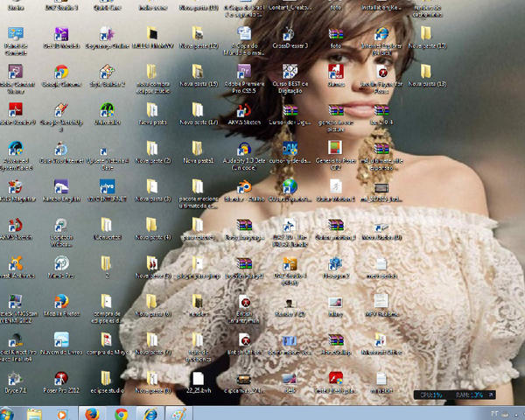The height and width of the screenshot is (420, 525).
Task: Open the Uninstaller shortcut
Action: click(x=107, y=114)
